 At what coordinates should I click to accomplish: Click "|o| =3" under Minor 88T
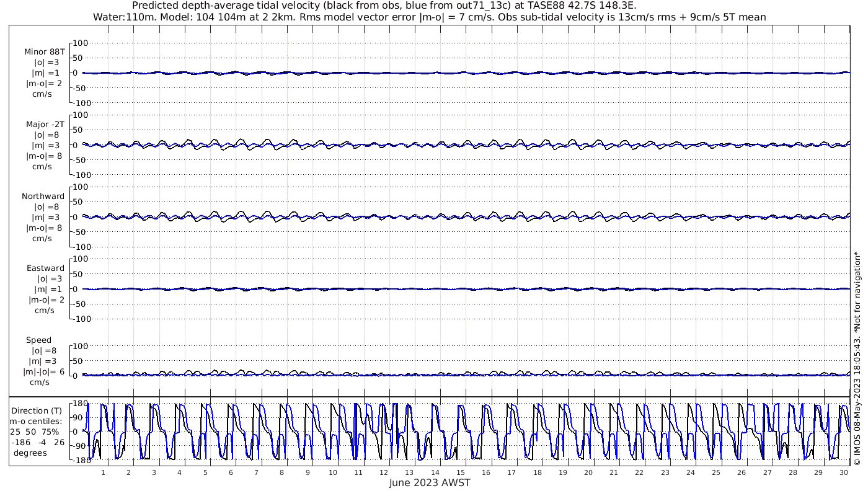(x=46, y=63)
